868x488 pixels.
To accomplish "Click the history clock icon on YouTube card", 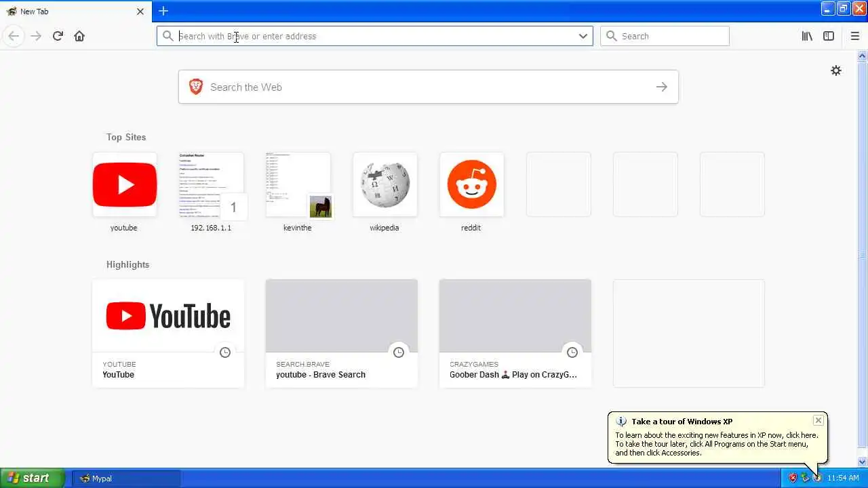I will point(225,352).
